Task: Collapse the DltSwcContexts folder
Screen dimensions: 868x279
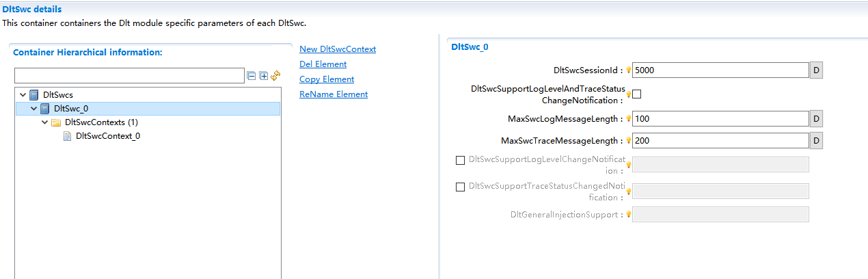Action: coord(45,122)
